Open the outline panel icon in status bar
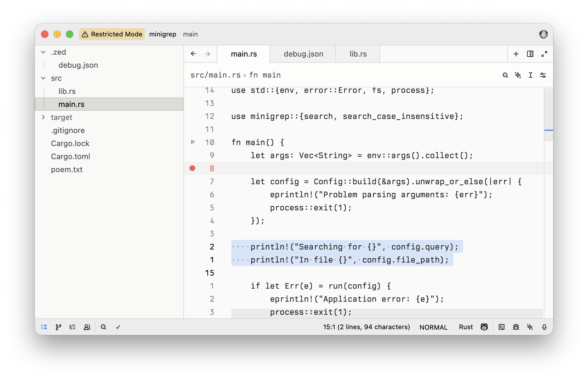Viewport: 588px width, 381px height. coord(72,327)
